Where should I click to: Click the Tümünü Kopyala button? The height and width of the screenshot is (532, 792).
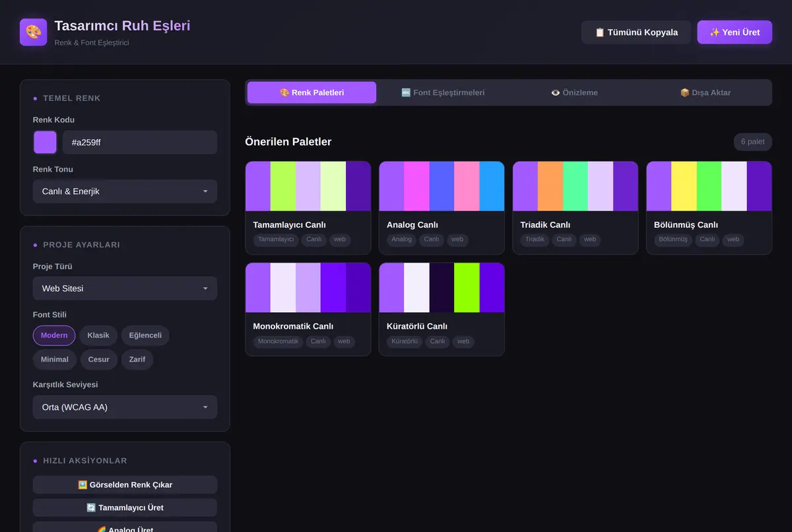pyautogui.click(x=636, y=32)
